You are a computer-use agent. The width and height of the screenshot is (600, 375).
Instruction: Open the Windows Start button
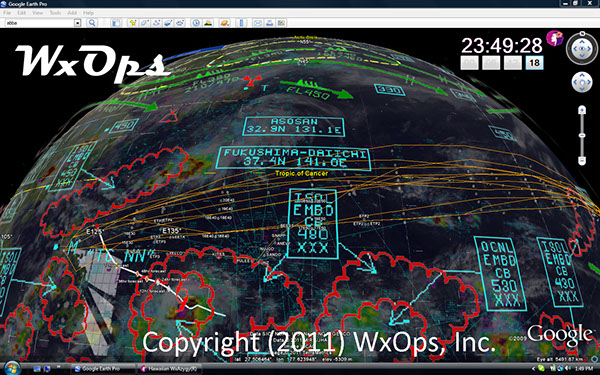coord(12,368)
